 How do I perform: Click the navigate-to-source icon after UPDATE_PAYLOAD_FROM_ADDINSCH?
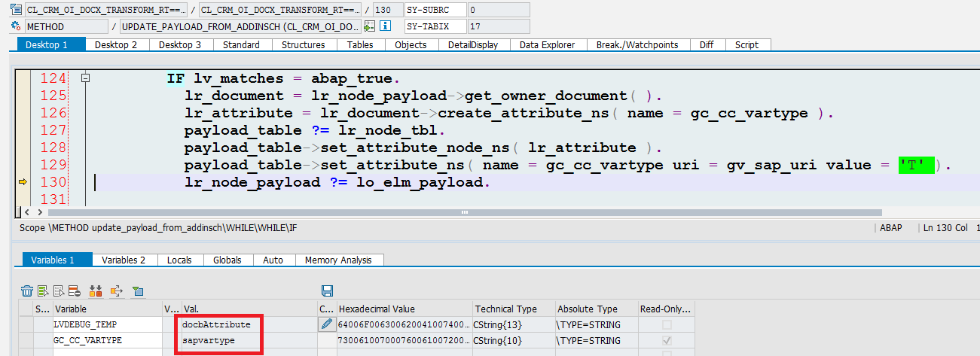tap(369, 26)
